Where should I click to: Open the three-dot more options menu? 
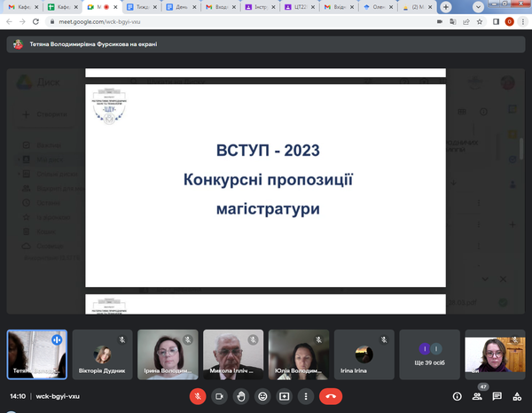pyautogui.click(x=305, y=397)
